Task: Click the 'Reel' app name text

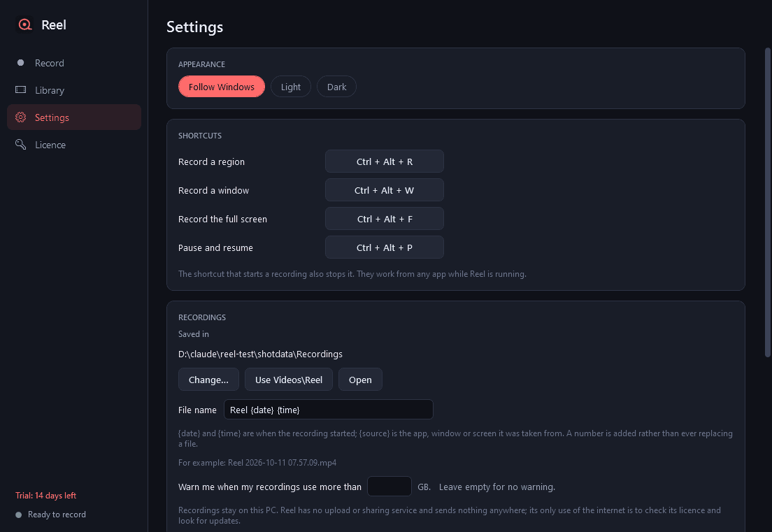Action: (54, 24)
